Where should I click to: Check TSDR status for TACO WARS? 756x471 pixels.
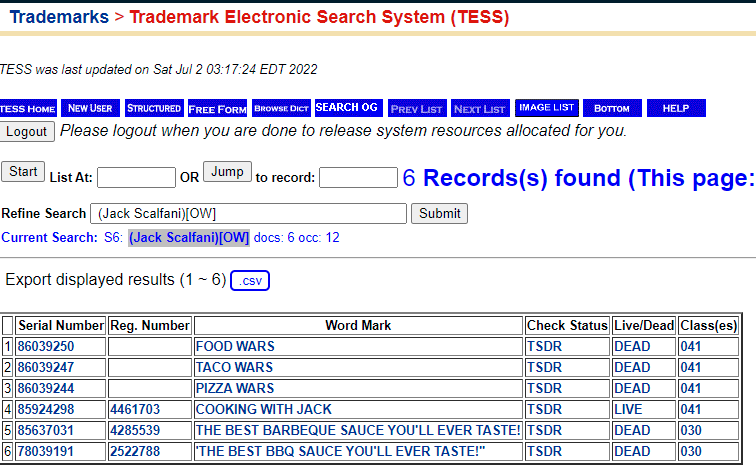point(545,367)
